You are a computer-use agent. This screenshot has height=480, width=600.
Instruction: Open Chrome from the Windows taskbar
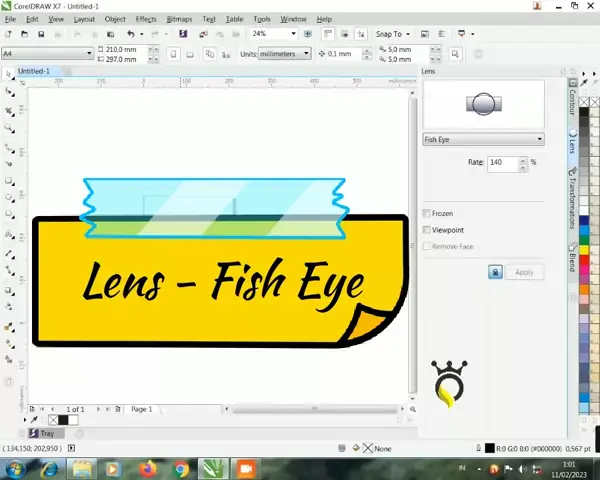[x=181, y=468]
